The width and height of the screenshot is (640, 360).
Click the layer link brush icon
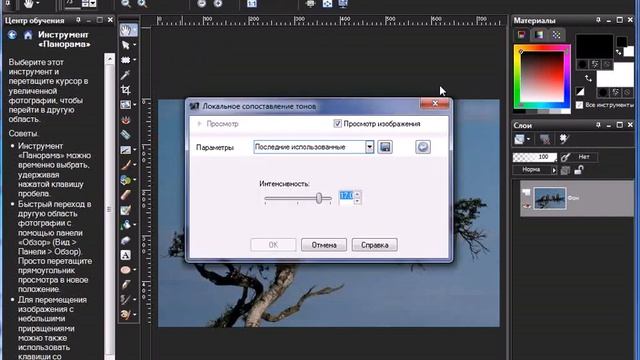tap(565, 157)
